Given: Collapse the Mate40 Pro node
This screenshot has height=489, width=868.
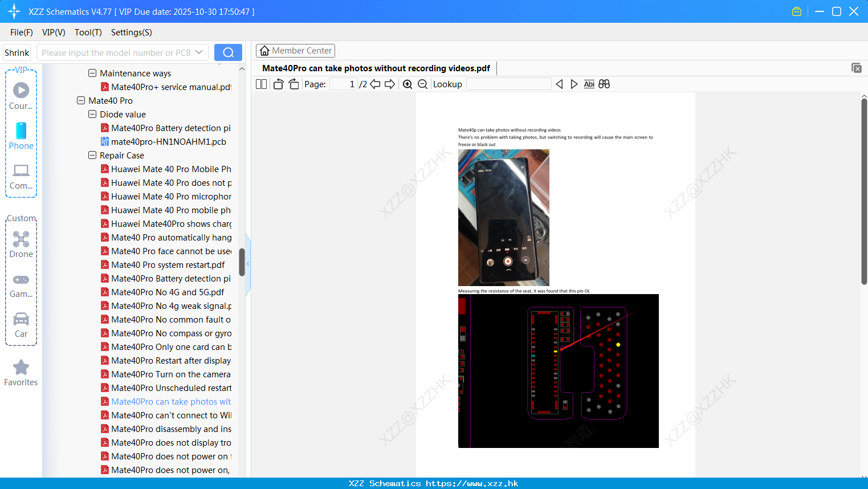Looking at the screenshot, I should click(x=81, y=100).
